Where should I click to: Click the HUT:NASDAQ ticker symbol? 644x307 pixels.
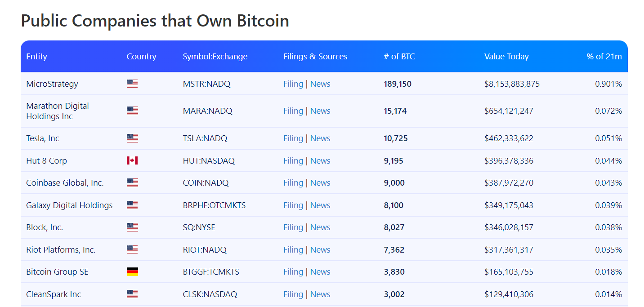pyautogui.click(x=209, y=161)
